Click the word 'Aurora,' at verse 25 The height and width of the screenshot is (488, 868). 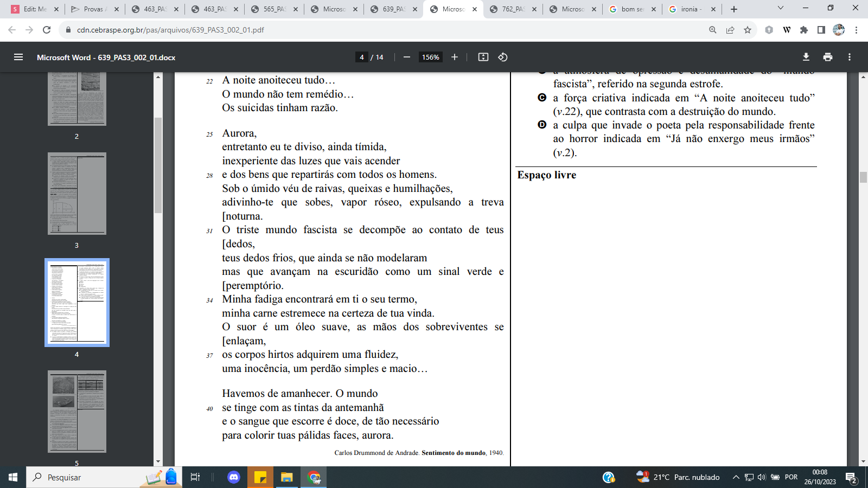point(239,133)
